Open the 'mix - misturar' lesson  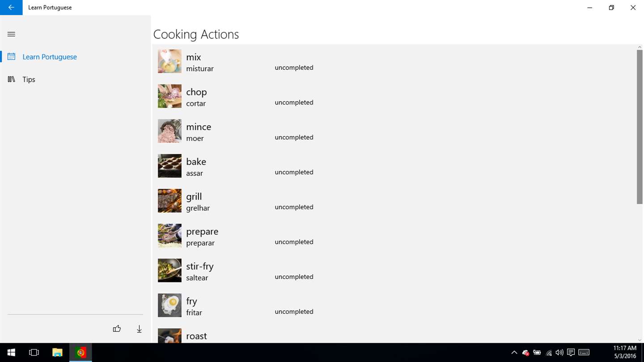200,62
